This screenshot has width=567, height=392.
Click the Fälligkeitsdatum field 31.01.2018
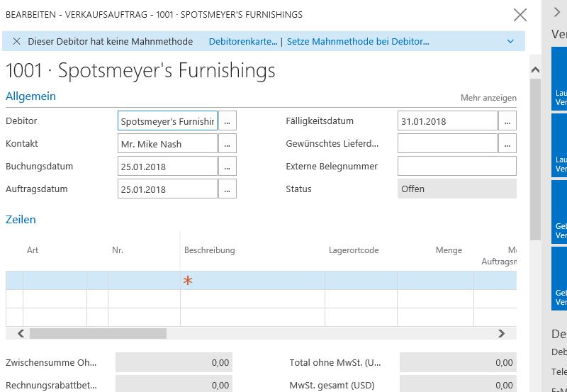447,121
